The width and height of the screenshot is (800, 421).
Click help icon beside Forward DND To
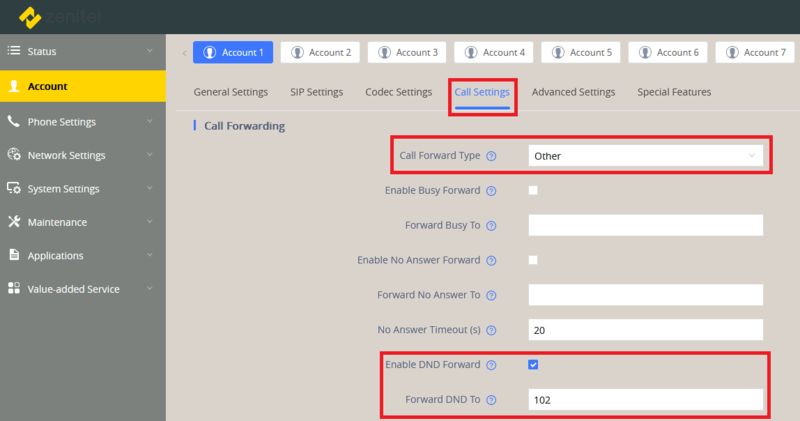(x=491, y=400)
